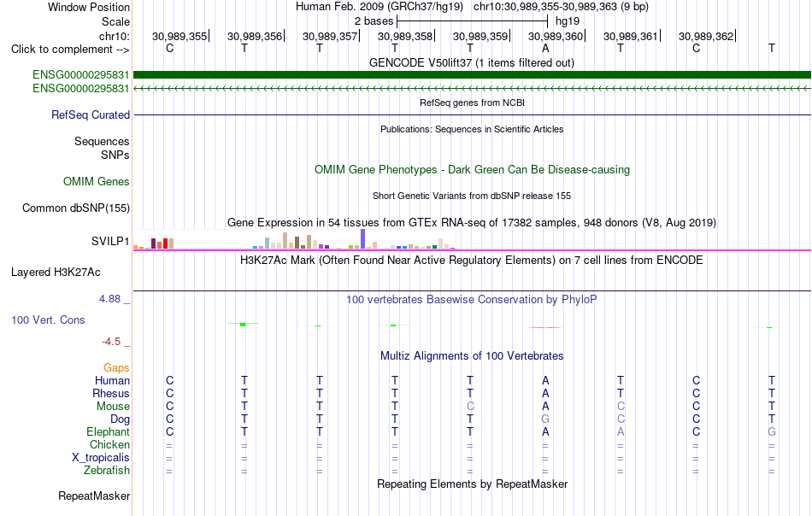The width and height of the screenshot is (812, 516).
Task: Click the '2 bases' scale bar
Action: (472, 21)
